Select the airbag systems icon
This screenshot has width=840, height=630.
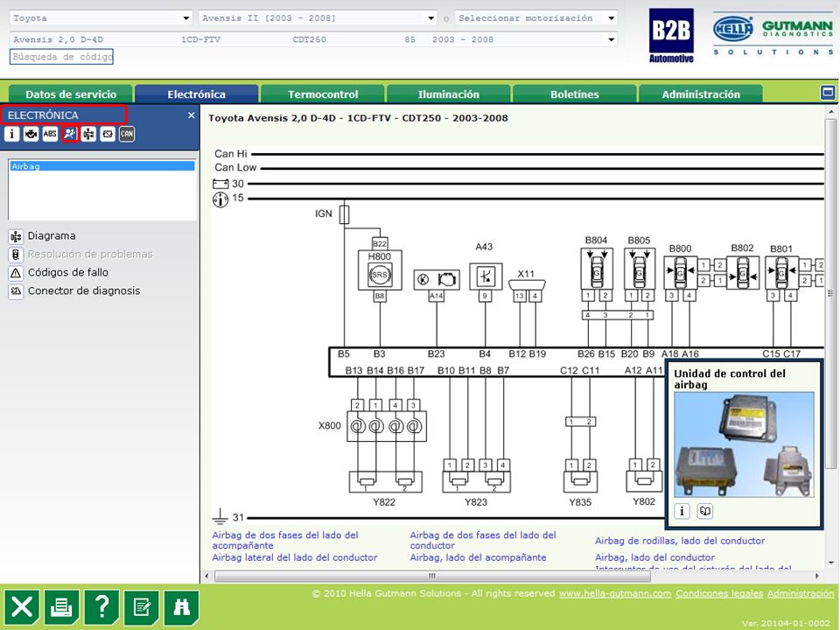pos(70,134)
